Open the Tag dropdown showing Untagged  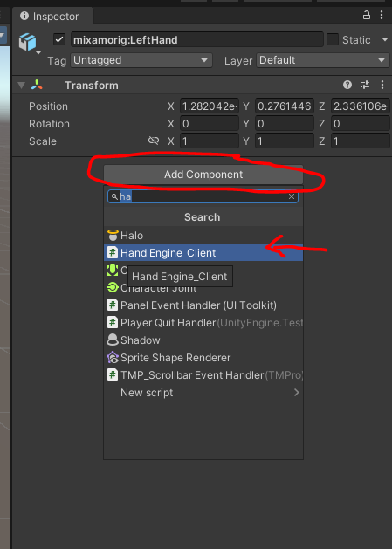click(141, 60)
